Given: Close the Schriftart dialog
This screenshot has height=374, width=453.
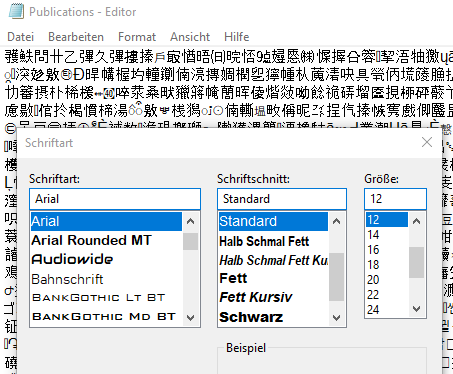Looking at the screenshot, I should [427, 142].
